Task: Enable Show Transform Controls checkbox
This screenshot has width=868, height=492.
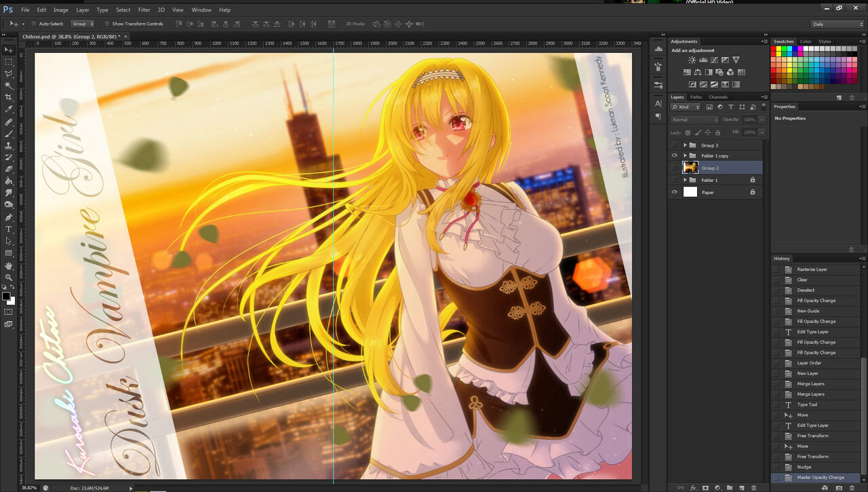Action: pyautogui.click(x=108, y=24)
